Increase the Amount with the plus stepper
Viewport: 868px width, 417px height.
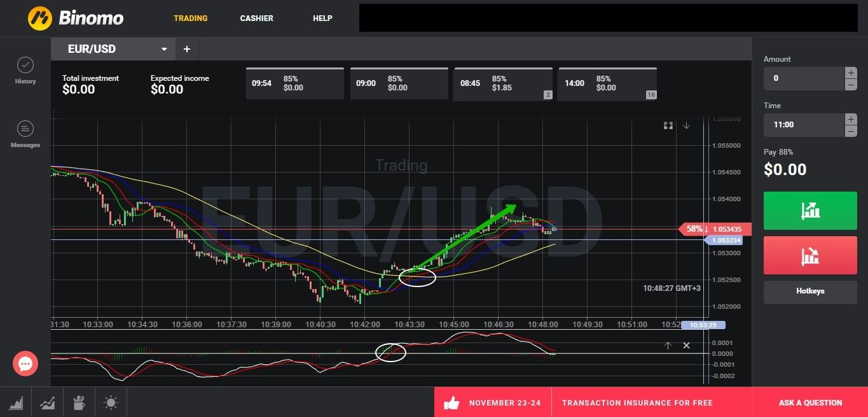851,73
